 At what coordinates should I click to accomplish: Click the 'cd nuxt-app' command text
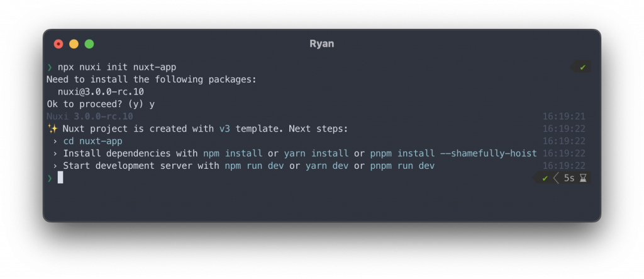(92, 141)
